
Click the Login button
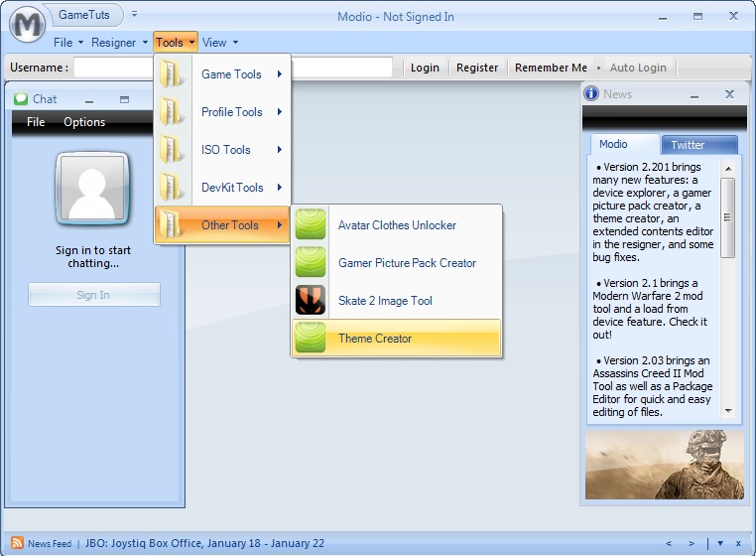pyautogui.click(x=425, y=68)
